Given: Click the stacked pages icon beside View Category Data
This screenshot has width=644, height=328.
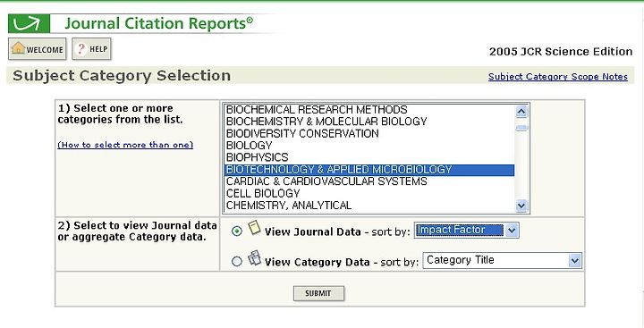Looking at the screenshot, I should (254, 258).
